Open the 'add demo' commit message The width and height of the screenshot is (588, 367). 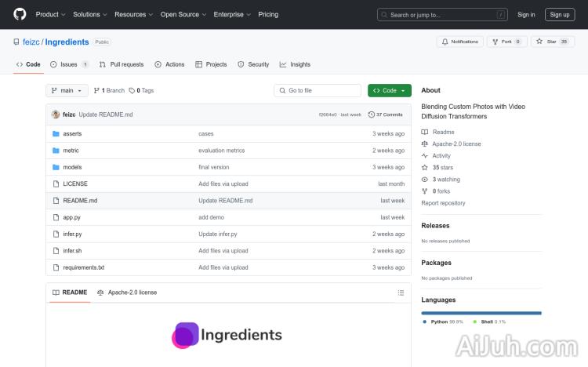pos(211,217)
